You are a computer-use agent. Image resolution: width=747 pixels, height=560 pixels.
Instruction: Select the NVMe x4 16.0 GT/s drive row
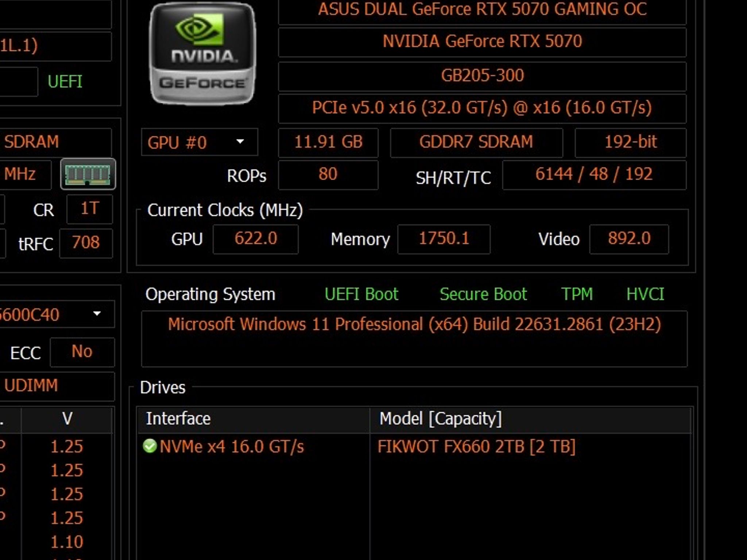pos(414,446)
